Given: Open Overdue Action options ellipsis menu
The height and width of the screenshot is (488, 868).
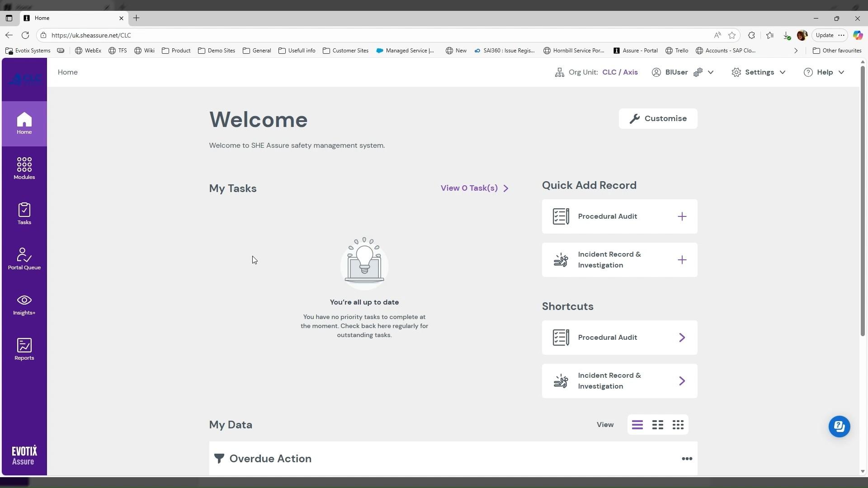Looking at the screenshot, I should point(687,459).
